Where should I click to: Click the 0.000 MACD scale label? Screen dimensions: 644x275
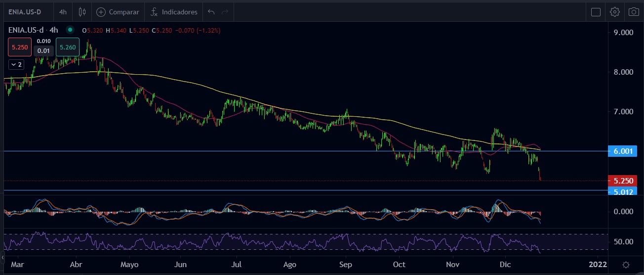[622, 212]
